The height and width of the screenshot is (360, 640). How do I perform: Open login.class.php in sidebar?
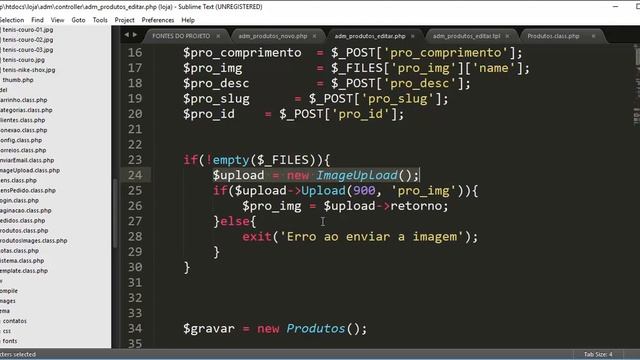click(x=20, y=200)
